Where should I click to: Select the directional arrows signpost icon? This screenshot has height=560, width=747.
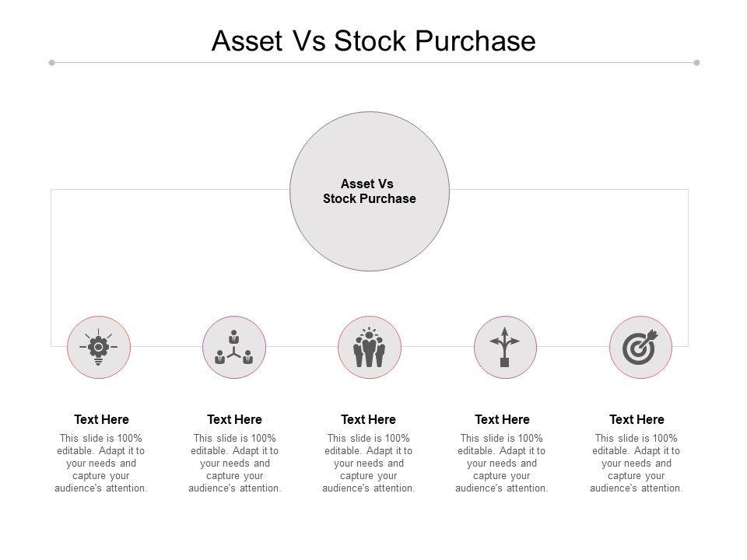point(504,348)
